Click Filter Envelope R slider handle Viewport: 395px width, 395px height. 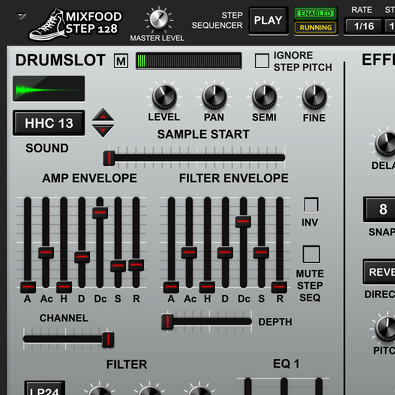[x=279, y=287]
